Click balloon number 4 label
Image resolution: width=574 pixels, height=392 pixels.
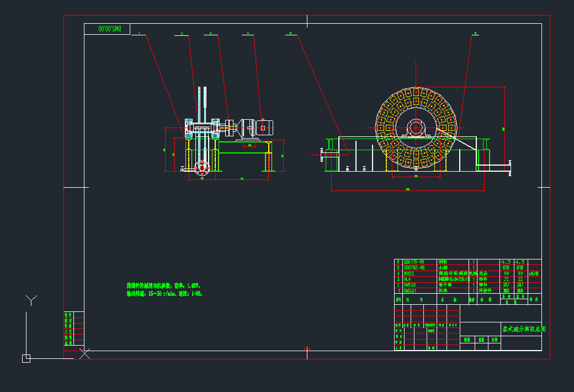248,33
